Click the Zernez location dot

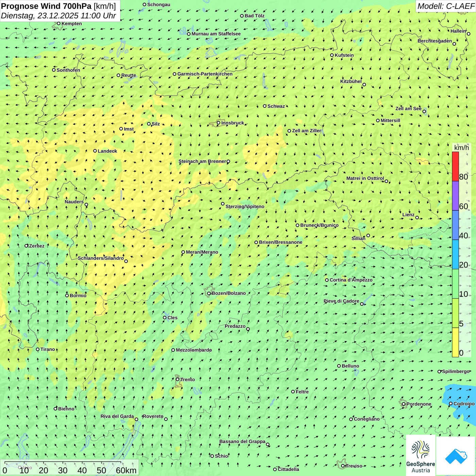[27, 246]
